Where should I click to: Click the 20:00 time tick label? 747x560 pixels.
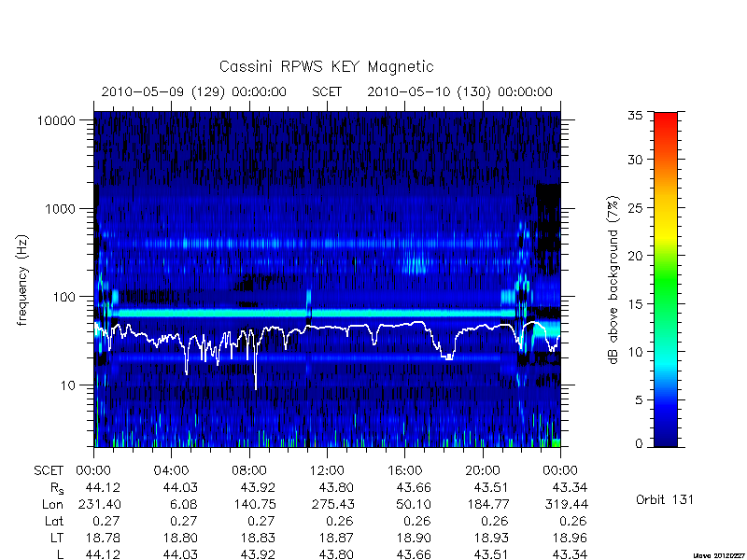(x=483, y=471)
